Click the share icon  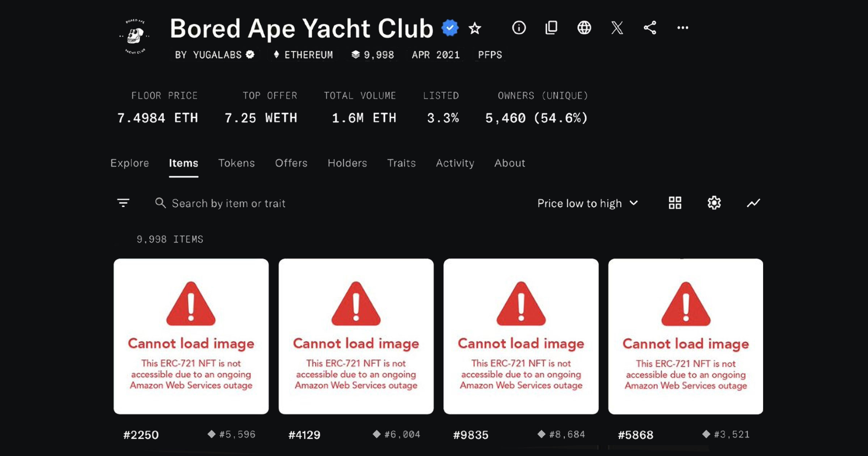point(650,28)
